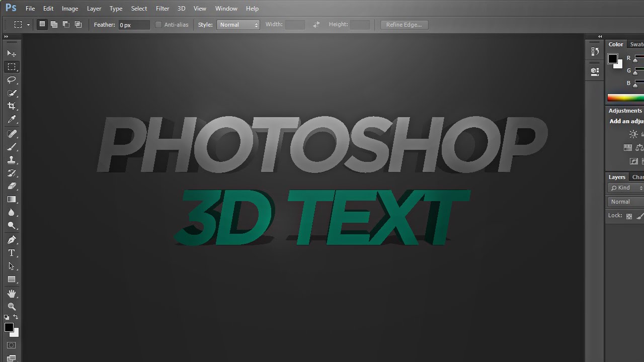Choose Add to selection mode
This screenshot has width=644, height=362.
pos(54,24)
